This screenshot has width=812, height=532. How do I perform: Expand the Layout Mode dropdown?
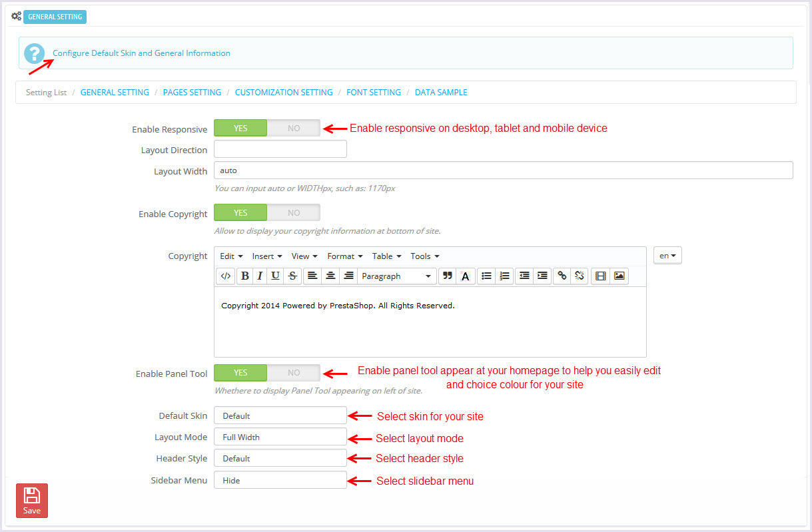click(280, 437)
